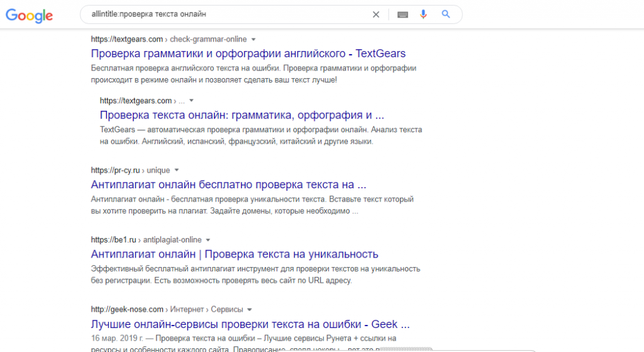Open Проверка текста онлайн: грамматика result
644x352 pixels.
coord(242,115)
